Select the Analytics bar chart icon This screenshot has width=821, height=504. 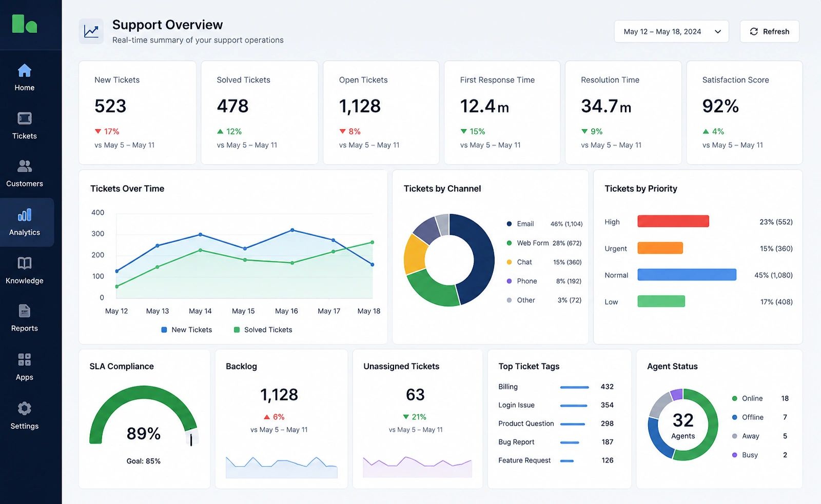click(x=24, y=214)
